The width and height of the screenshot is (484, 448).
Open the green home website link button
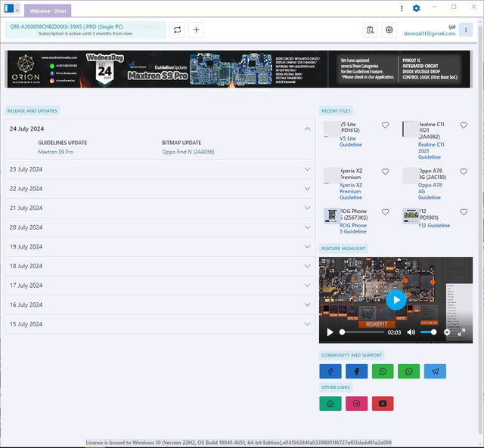click(x=330, y=403)
